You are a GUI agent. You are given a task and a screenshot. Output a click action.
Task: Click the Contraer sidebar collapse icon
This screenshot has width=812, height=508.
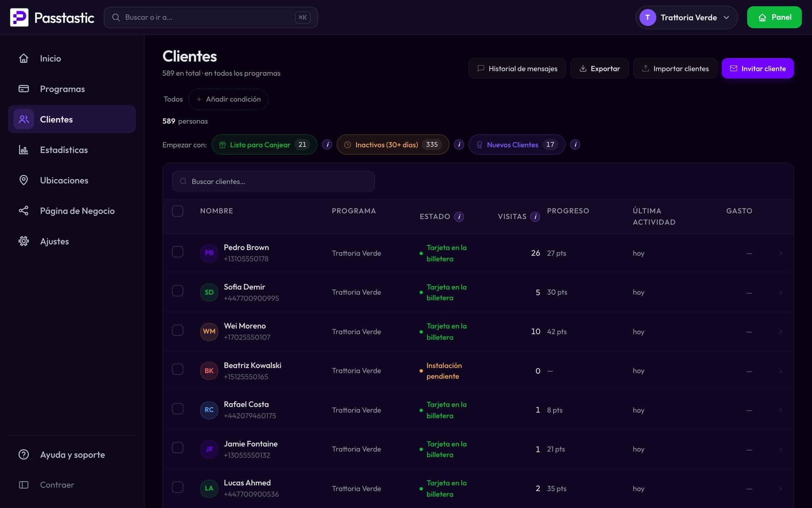[24, 485]
